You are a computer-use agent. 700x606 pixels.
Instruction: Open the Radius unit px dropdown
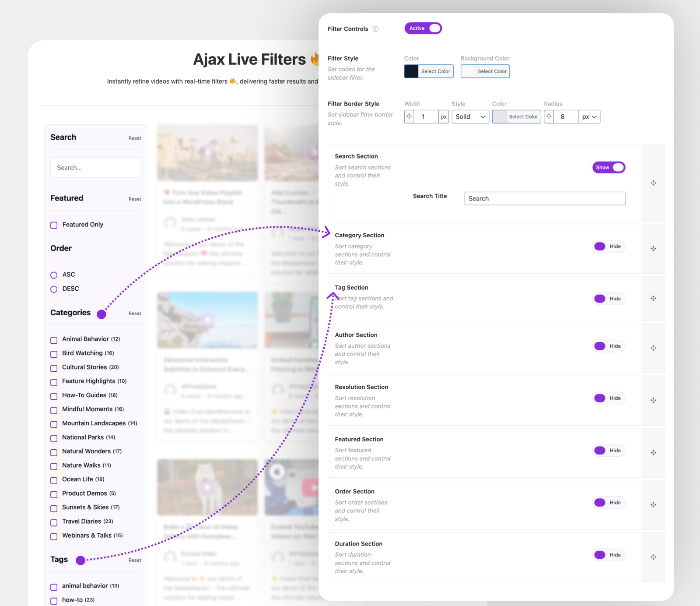pos(589,117)
